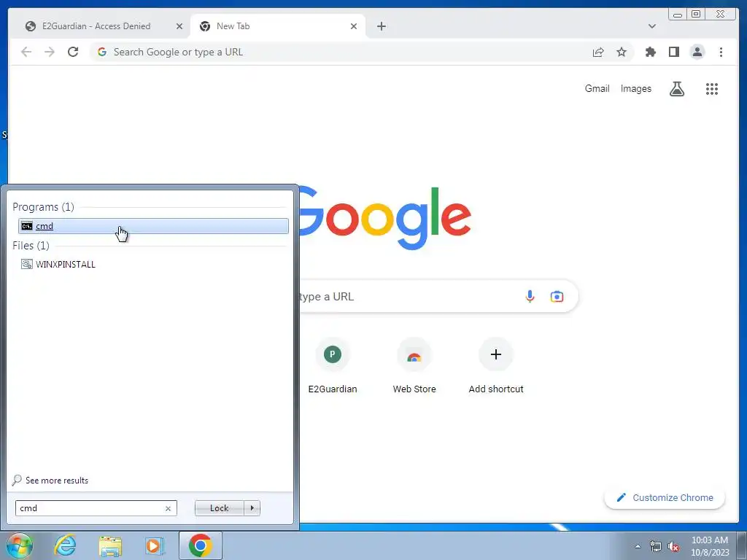Open the E2Guardian shortcut

(x=333, y=366)
